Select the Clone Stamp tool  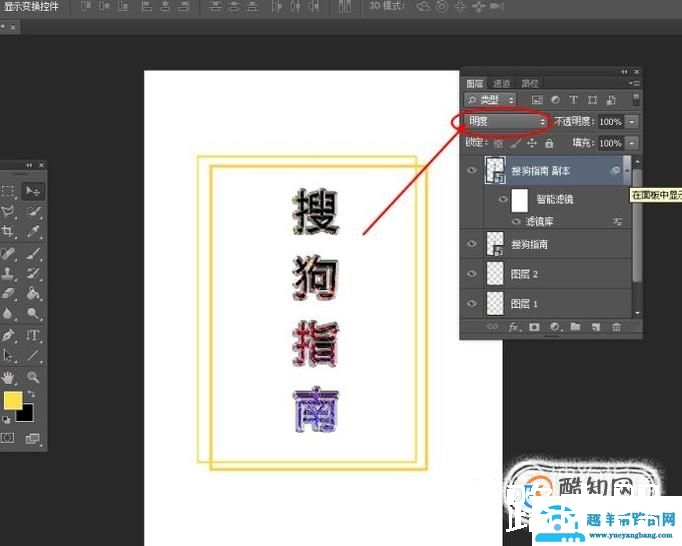pos(8,274)
